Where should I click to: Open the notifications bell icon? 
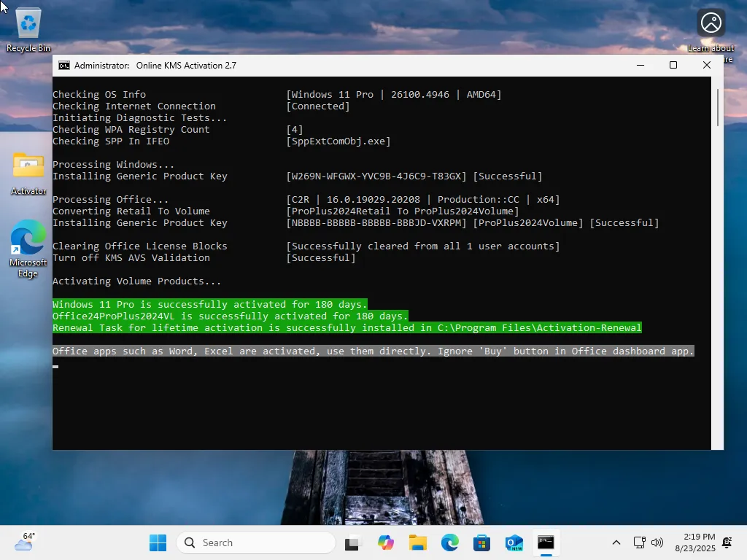tap(727, 542)
